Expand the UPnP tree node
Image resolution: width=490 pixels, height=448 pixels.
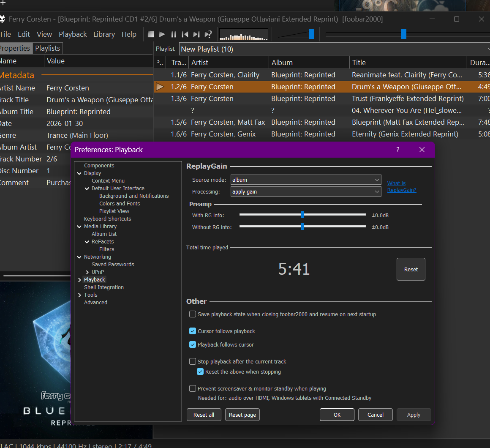tap(87, 272)
